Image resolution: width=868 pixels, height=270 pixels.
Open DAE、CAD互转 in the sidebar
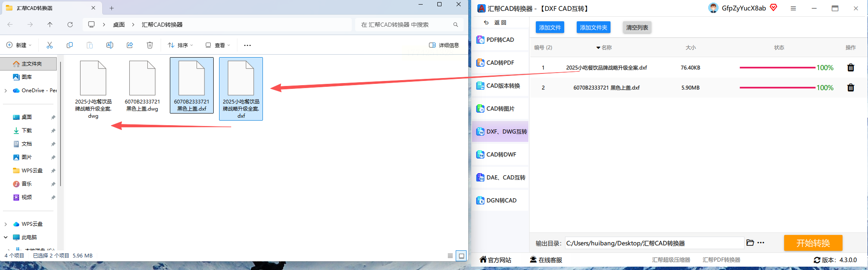[x=500, y=177]
